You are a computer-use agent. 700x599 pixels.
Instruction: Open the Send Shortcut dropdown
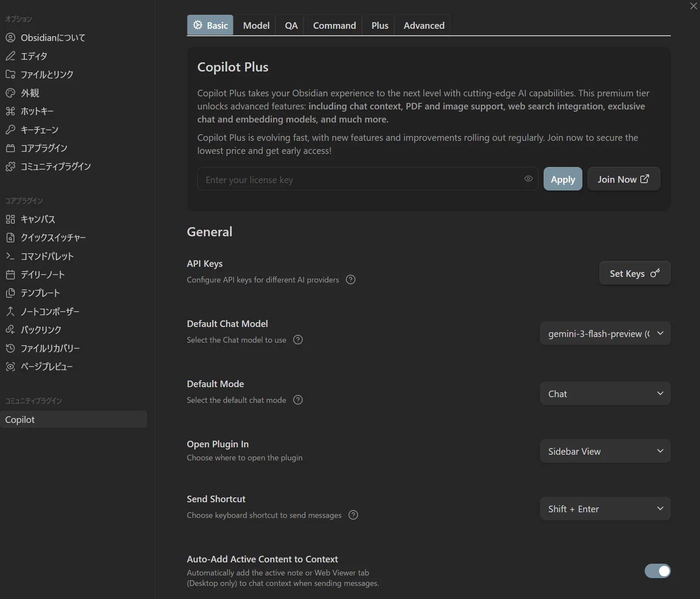coord(605,509)
